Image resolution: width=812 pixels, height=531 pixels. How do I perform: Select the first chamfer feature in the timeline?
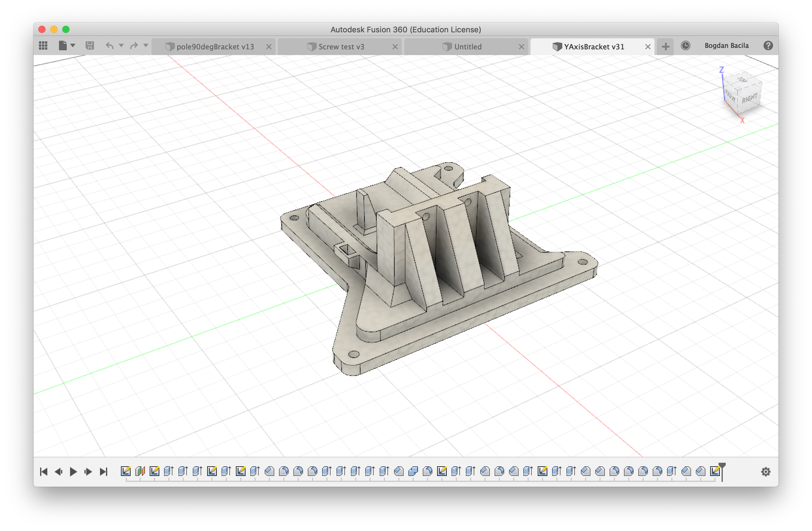pyautogui.click(x=269, y=471)
